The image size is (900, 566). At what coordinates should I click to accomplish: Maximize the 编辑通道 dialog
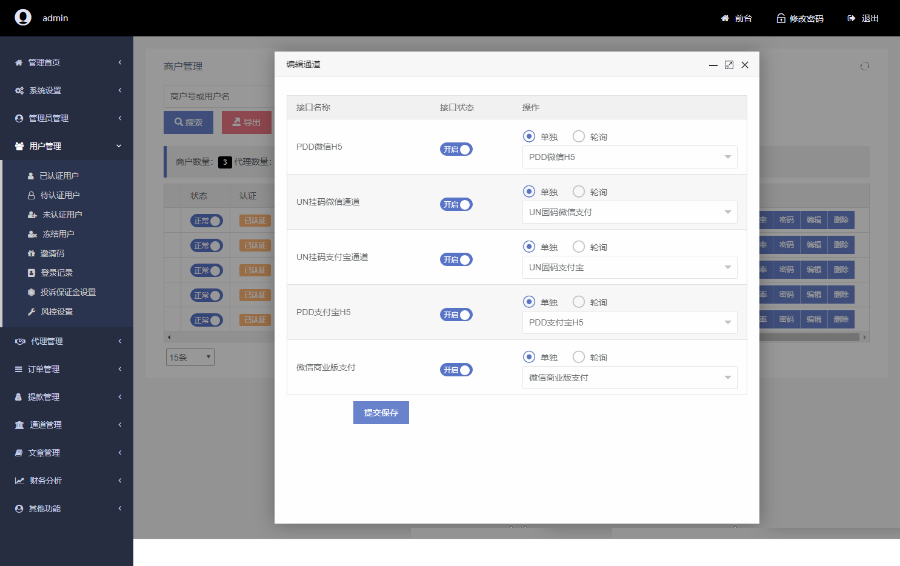(x=729, y=65)
